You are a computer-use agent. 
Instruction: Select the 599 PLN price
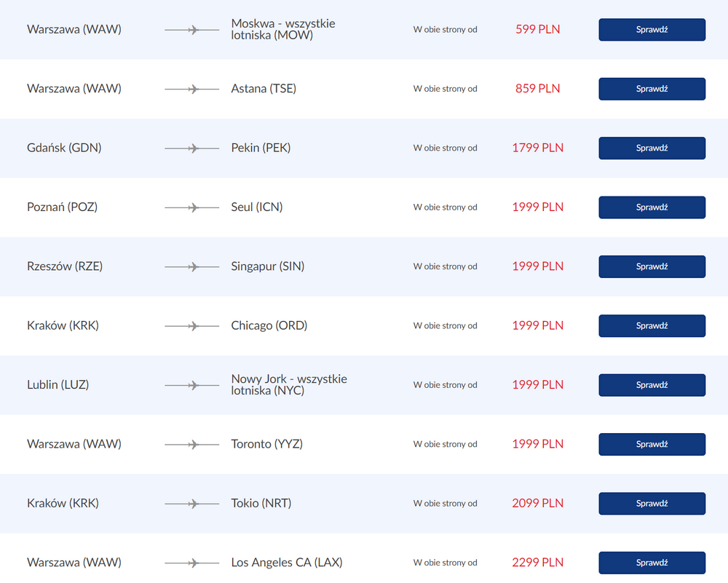coord(537,30)
